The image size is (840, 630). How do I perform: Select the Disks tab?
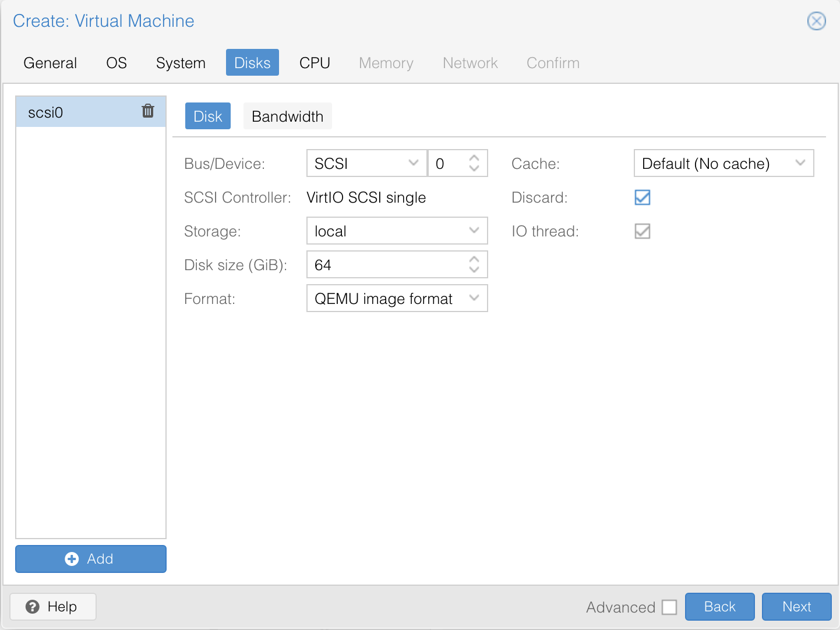252,63
